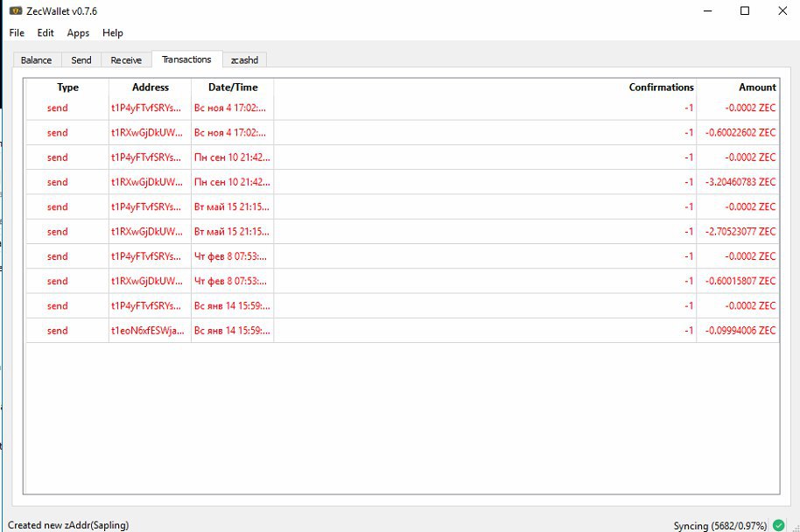Viewport: 800px width, 532px height.
Task: Click the green sync status checkmark icon
Action: [x=779, y=525]
